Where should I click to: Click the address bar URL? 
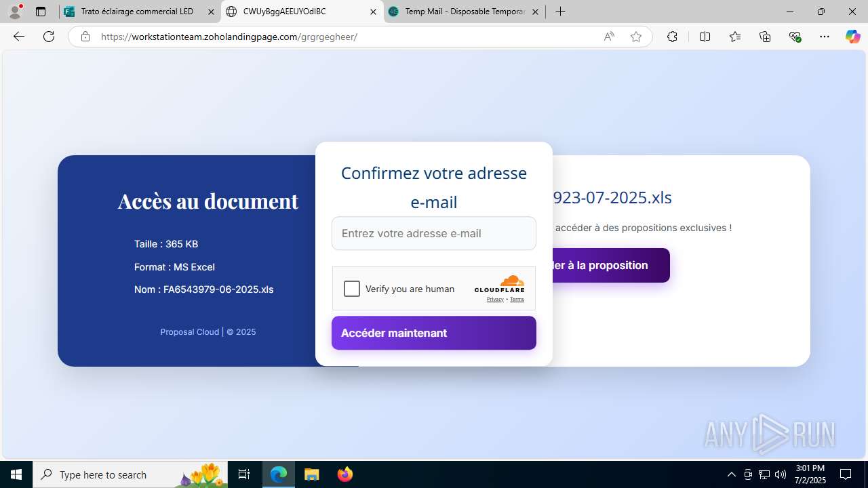point(229,37)
